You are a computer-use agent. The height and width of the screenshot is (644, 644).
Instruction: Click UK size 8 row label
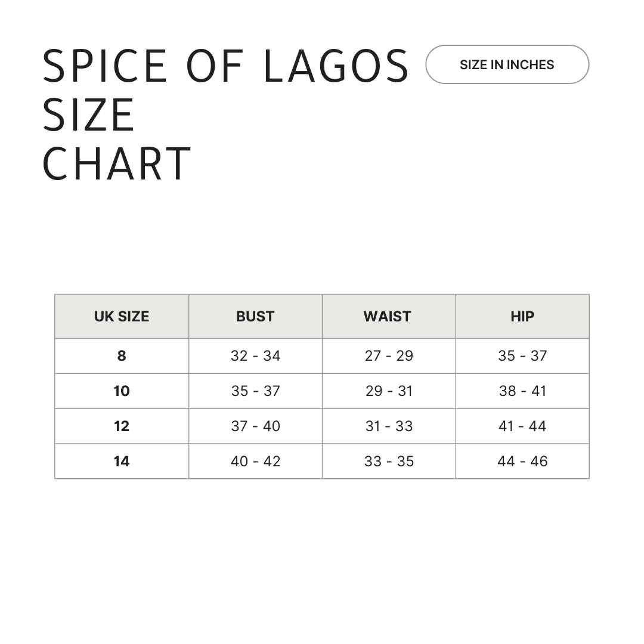pyautogui.click(x=122, y=355)
